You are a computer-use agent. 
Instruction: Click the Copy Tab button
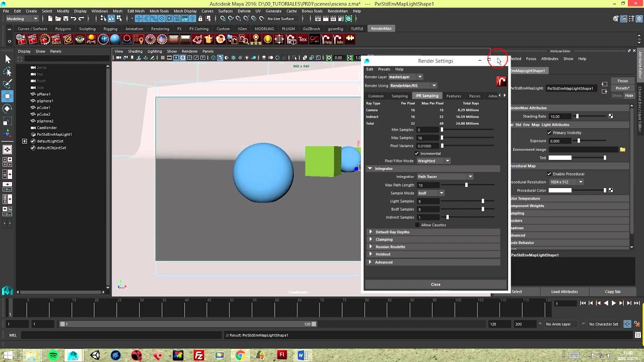click(x=613, y=292)
